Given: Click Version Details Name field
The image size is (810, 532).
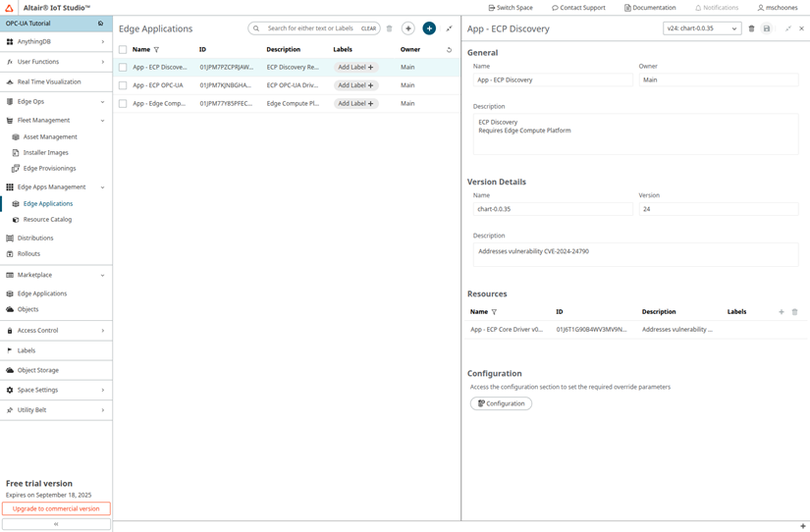Looking at the screenshot, I should pyautogui.click(x=553, y=209).
